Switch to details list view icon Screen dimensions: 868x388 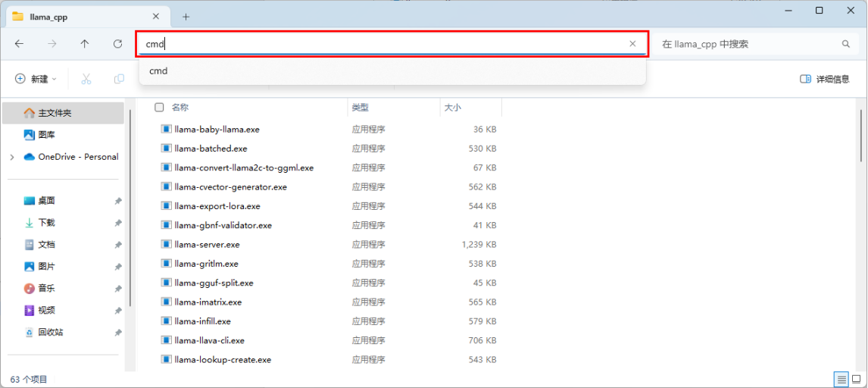841,380
